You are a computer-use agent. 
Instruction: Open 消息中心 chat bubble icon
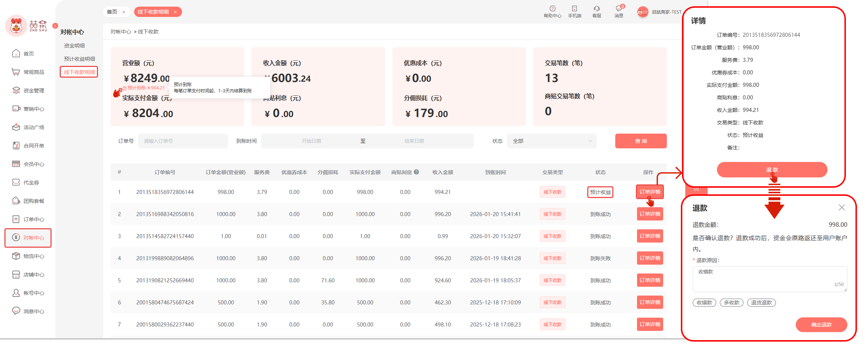[x=16, y=311]
